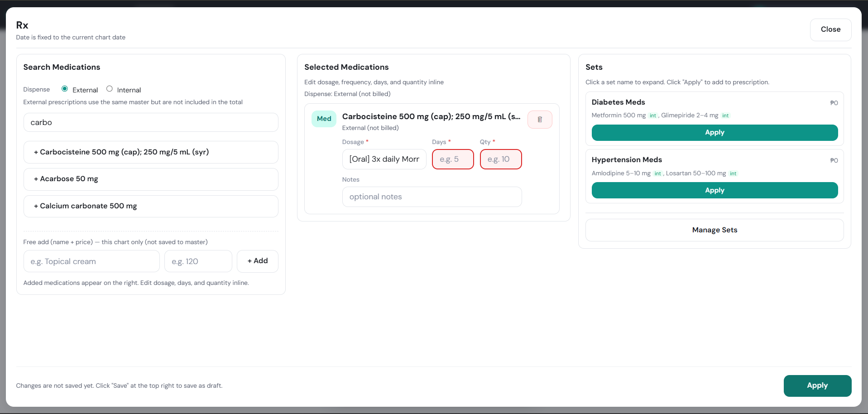Open Manage Sets
This screenshot has height=414, width=868.
[x=714, y=230]
